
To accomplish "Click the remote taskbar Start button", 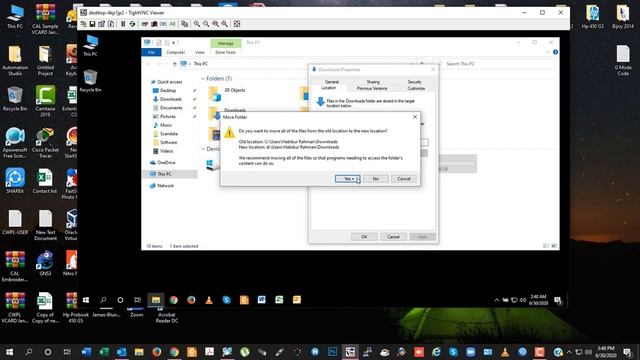I will [86, 300].
